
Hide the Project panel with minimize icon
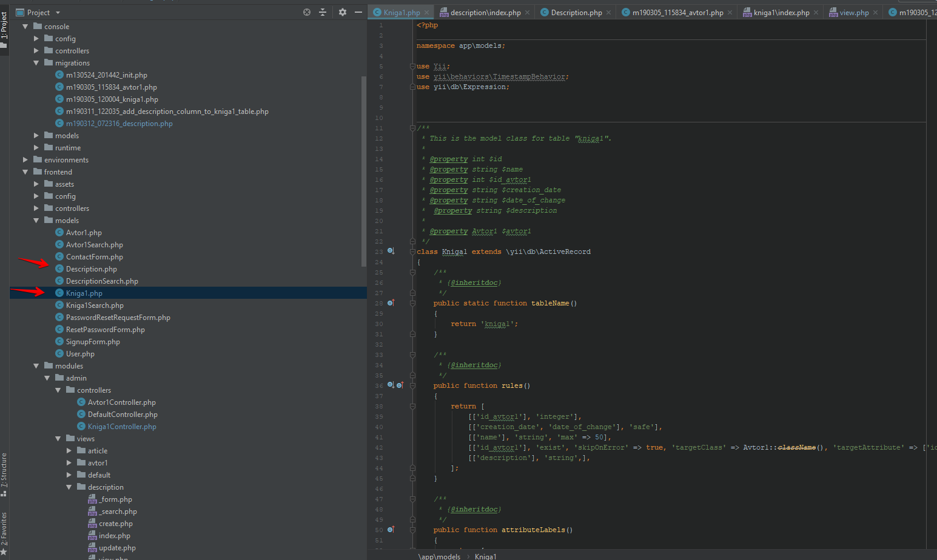point(358,12)
